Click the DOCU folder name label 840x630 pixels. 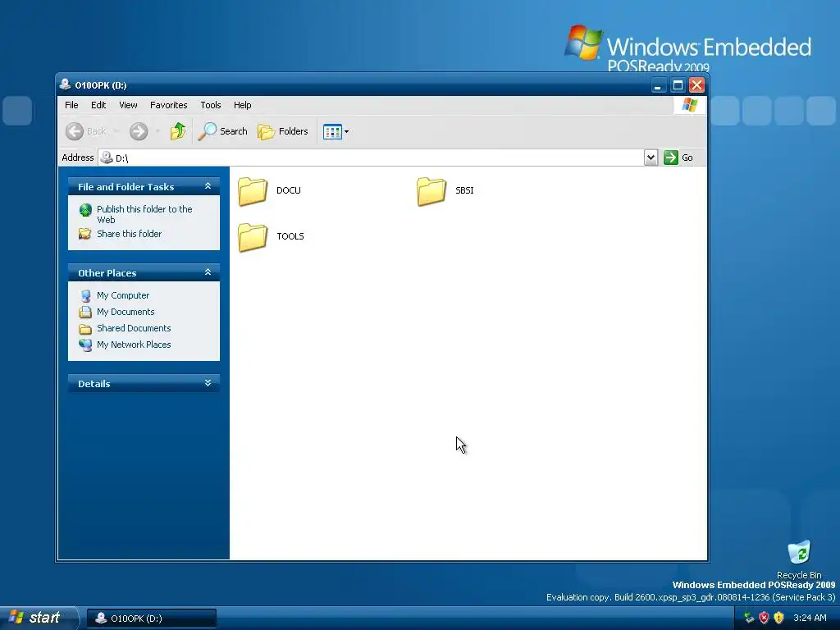[x=288, y=190]
